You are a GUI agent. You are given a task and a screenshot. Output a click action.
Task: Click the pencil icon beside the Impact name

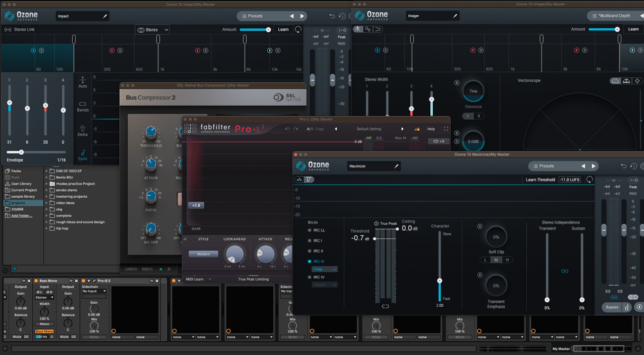tap(105, 17)
